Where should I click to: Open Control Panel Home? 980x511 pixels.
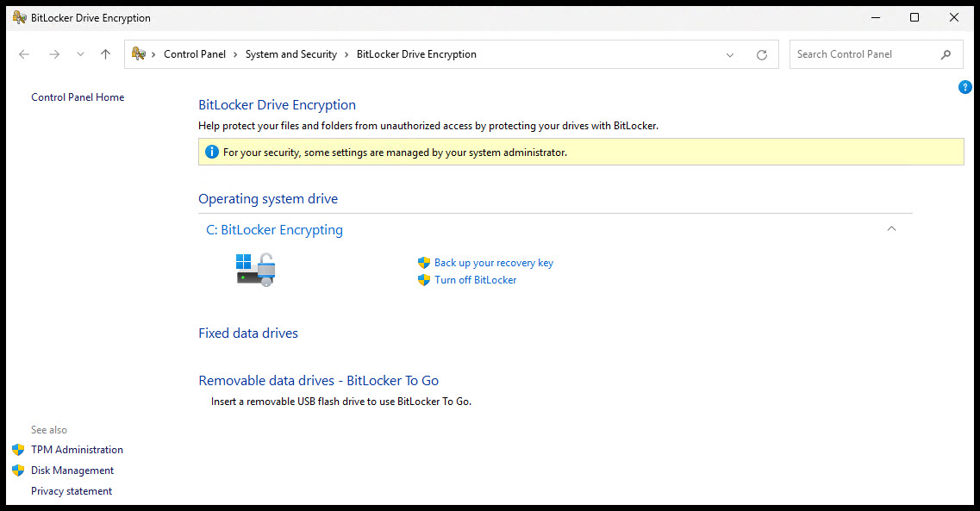click(x=77, y=97)
